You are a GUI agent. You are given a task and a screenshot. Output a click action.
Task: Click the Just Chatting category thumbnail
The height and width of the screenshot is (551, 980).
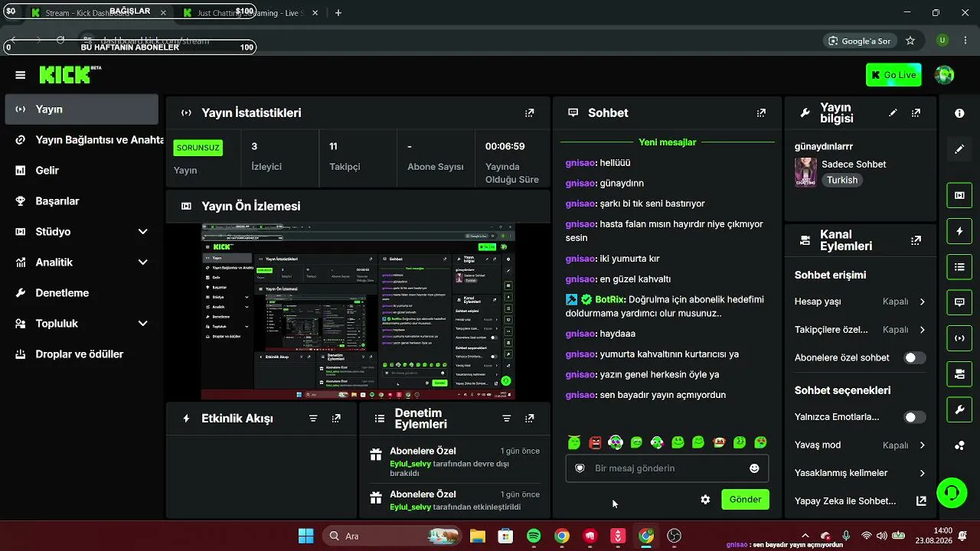(x=805, y=172)
